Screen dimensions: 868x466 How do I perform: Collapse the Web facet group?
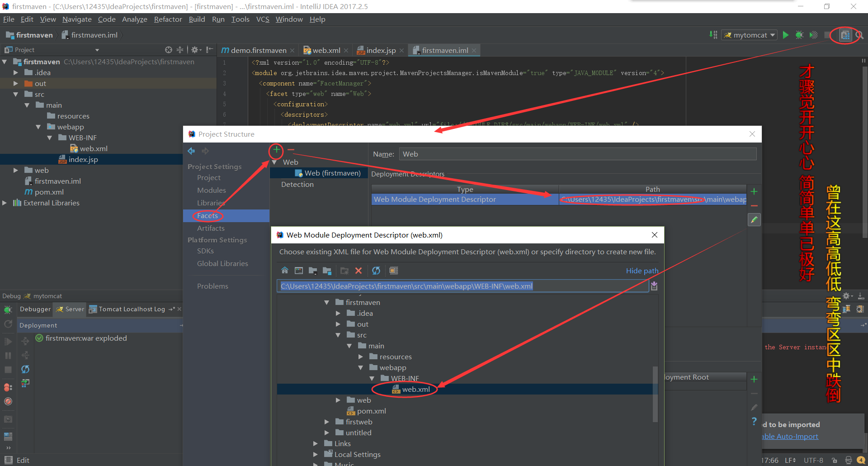coord(274,162)
